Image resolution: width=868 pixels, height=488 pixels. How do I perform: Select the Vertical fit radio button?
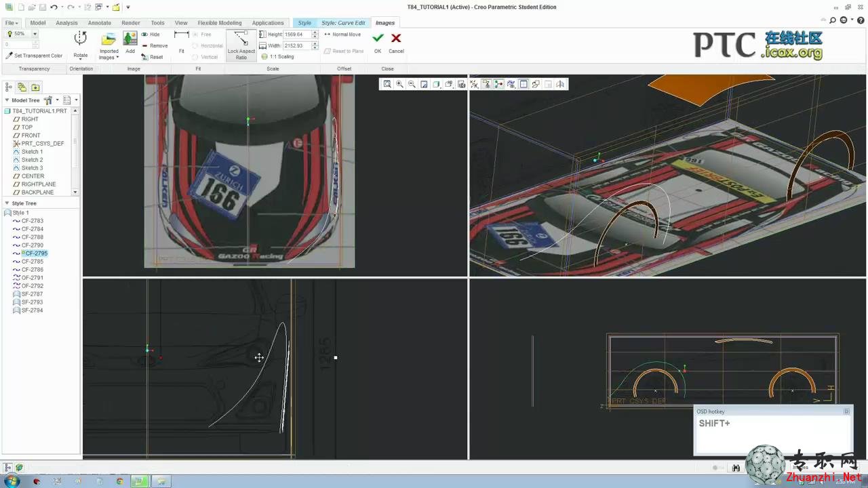coord(205,57)
